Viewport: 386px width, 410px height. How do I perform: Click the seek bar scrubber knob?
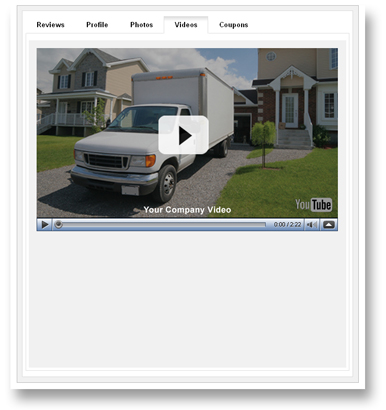coord(58,225)
